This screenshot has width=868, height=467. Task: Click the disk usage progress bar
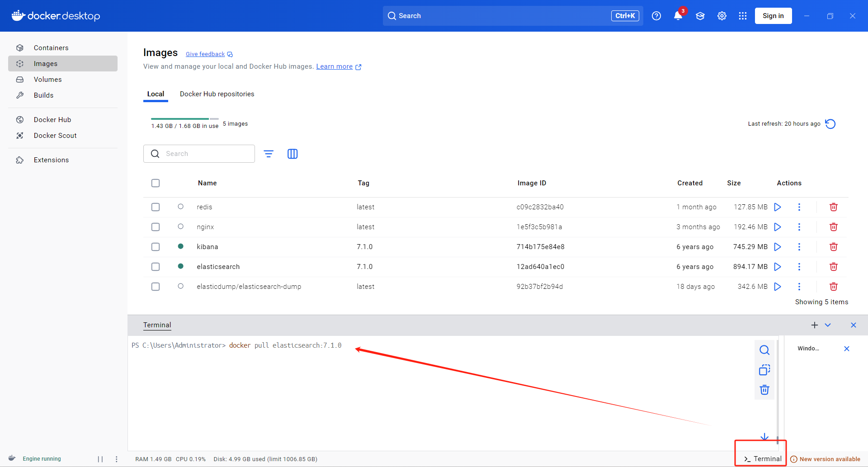[185, 119]
